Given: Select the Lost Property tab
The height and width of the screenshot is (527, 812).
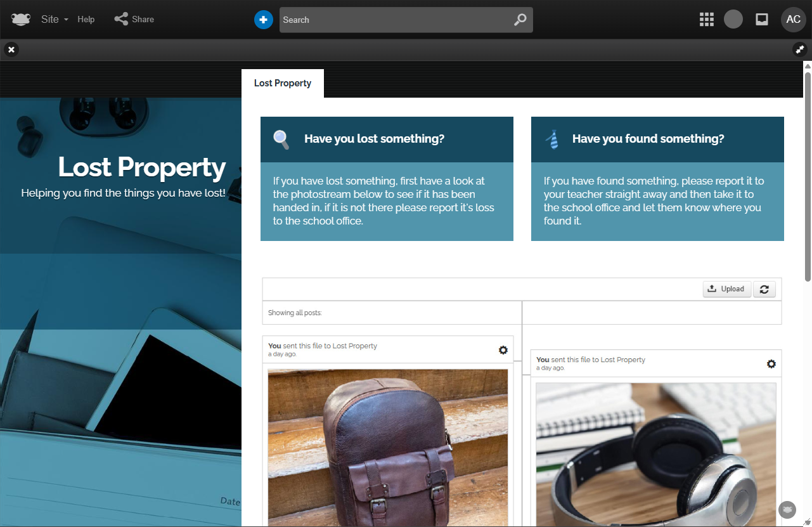Looking at the screenshot, I should coord(283,83).
